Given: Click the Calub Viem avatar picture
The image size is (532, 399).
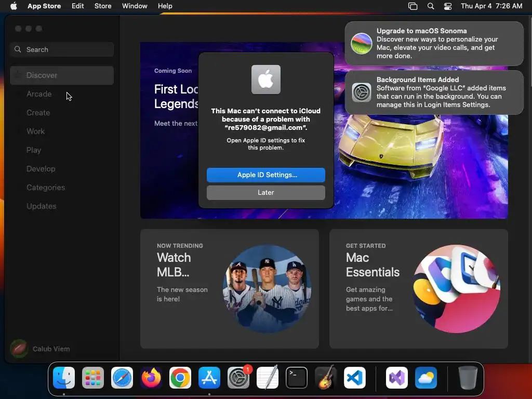Looking at the screenshot, I should pos(19,349).
